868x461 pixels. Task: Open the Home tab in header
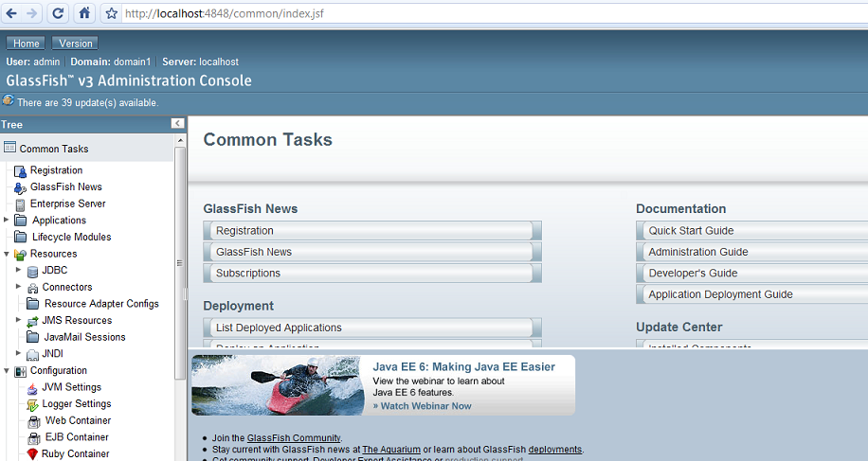pos(27,44)
